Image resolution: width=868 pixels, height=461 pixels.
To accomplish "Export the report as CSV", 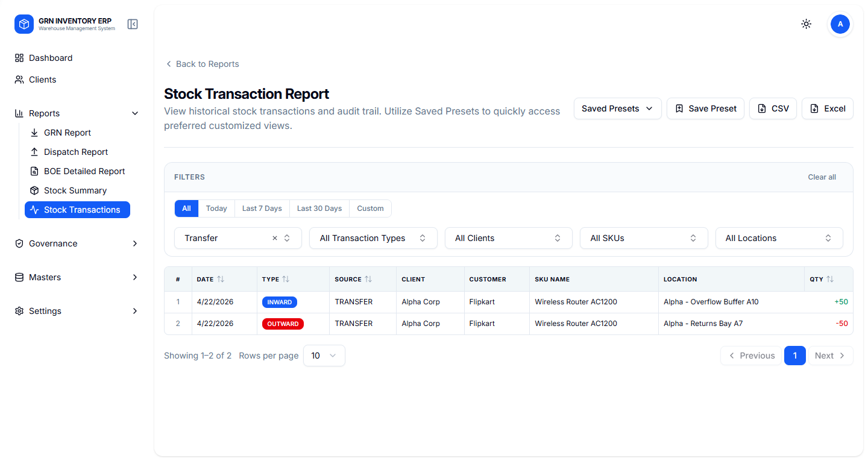I will tap(773, 108).
